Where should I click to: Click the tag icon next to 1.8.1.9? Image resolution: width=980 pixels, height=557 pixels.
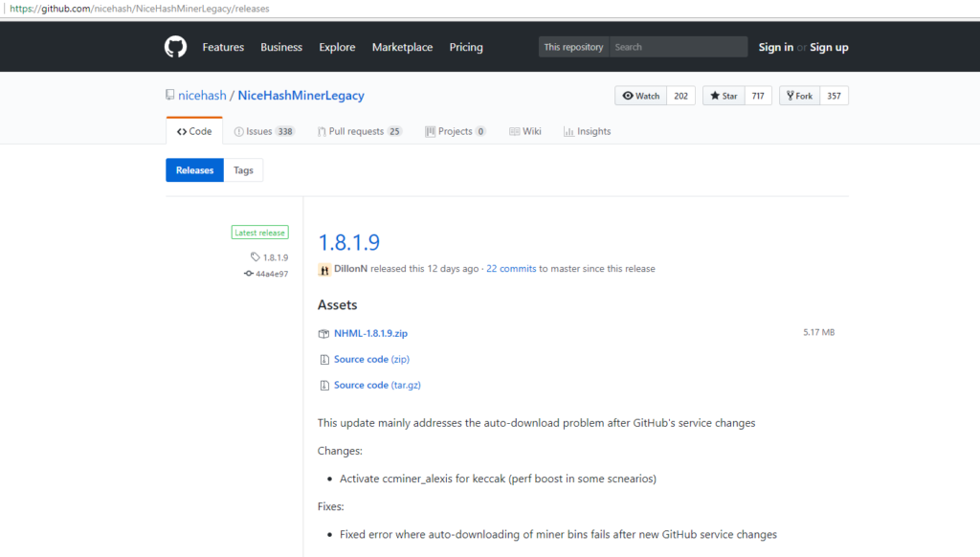coord(255,256)
